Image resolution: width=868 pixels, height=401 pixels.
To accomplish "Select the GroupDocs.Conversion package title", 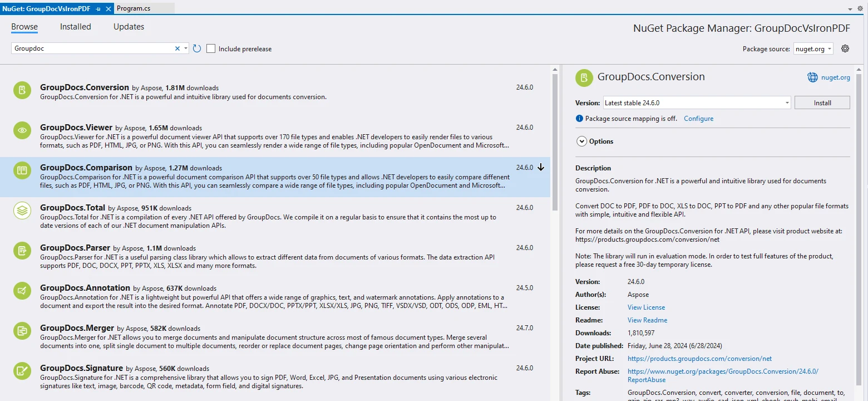I will [x=85, y=87].
